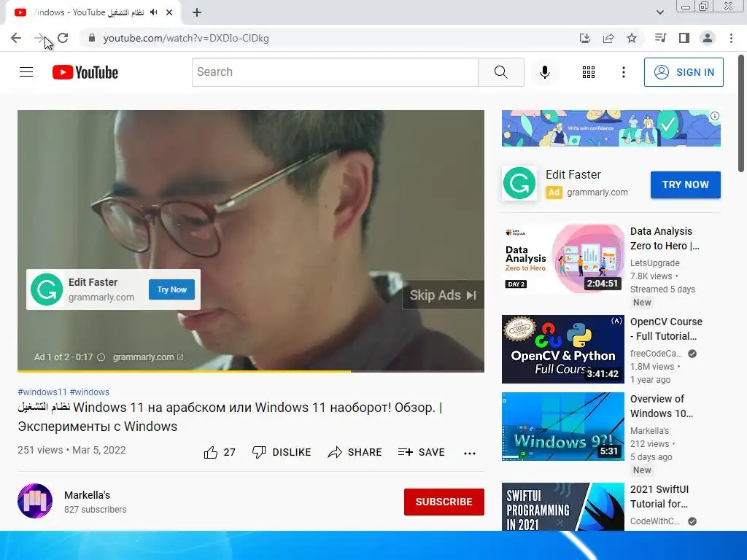Dislike the video

click(282, 452)
